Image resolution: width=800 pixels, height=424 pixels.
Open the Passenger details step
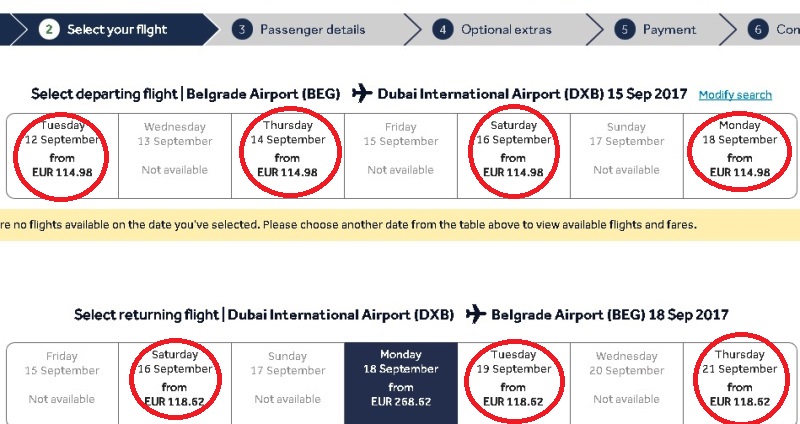tap(312, 29)
